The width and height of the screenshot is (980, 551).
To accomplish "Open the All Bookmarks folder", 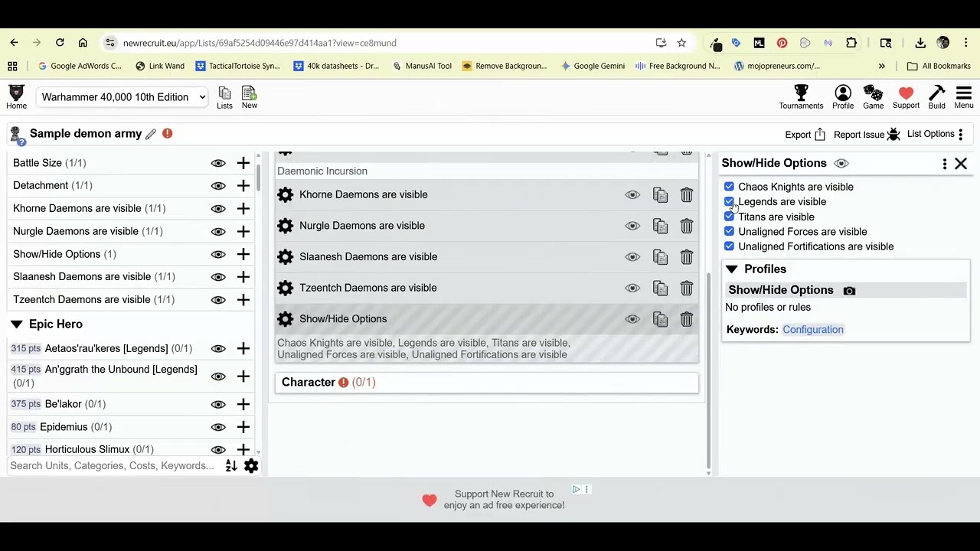I will pyautogui.click(x=939, y=66).
